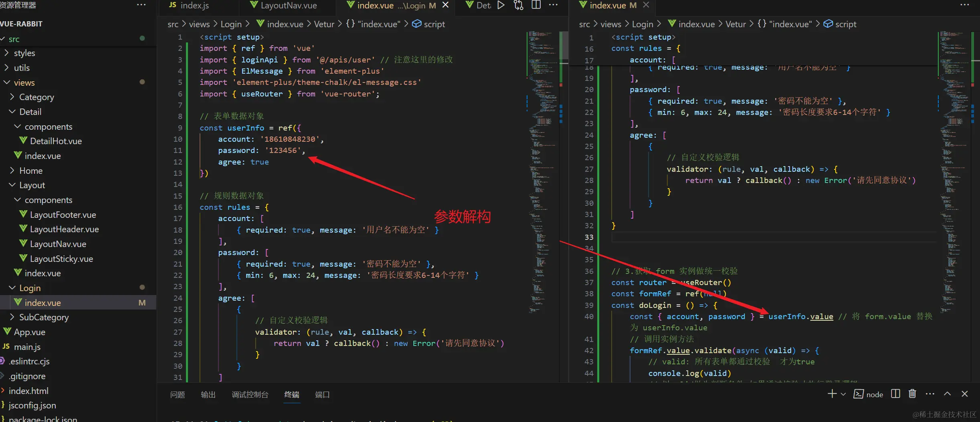Close the left Login index.vue tab
This screenshot has height=422, width=980.
coord(445,5)
